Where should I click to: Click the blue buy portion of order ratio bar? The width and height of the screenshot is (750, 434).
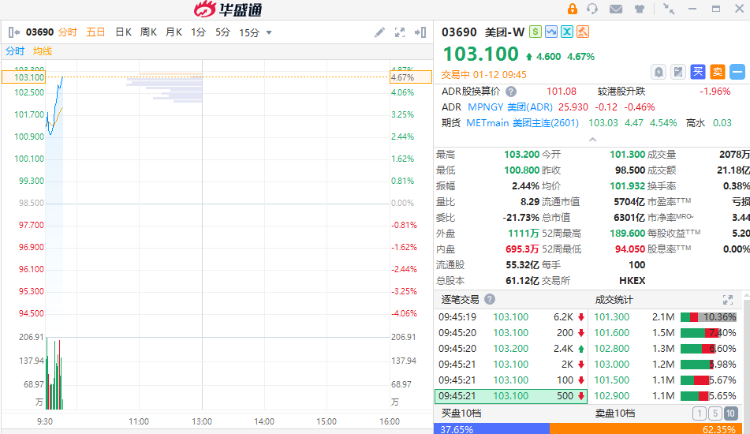point(490,428)
